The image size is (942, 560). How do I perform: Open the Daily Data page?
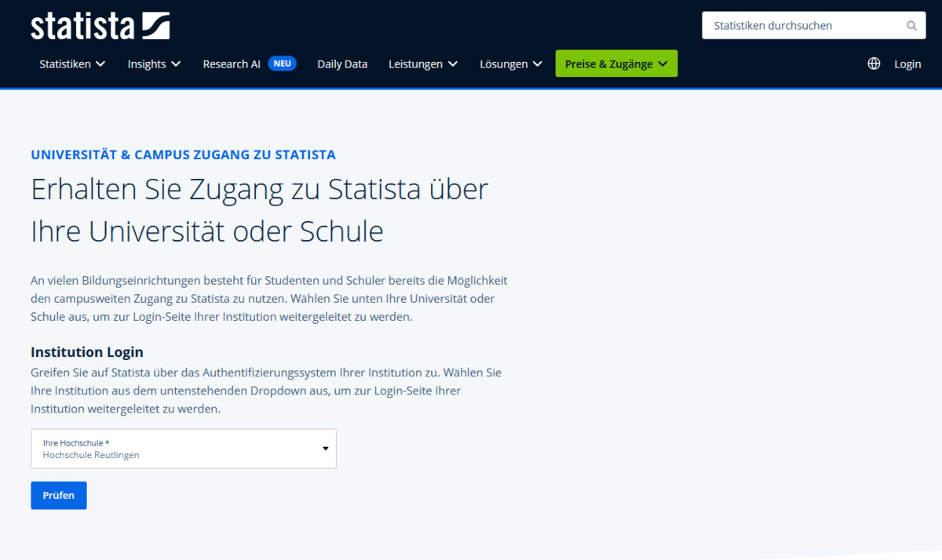tap(342, 64)
